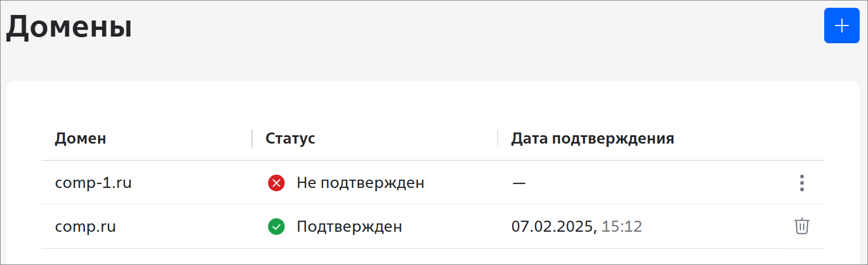
Task: Click the 15:12 confirmation time
Action: (622, 227)
